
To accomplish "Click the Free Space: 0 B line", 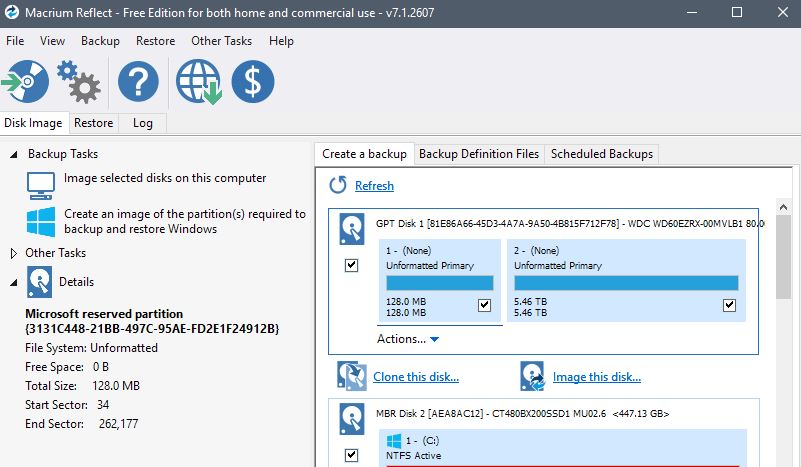I will (x=67, y=367).
